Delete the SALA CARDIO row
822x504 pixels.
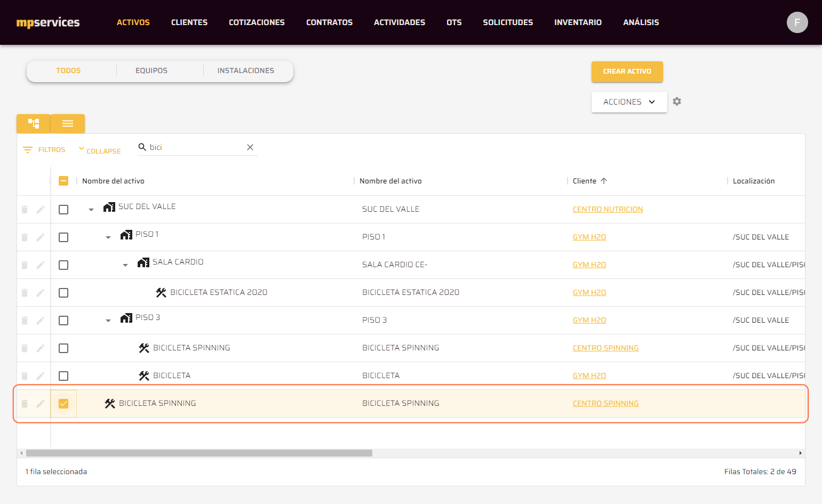[25, 265]
